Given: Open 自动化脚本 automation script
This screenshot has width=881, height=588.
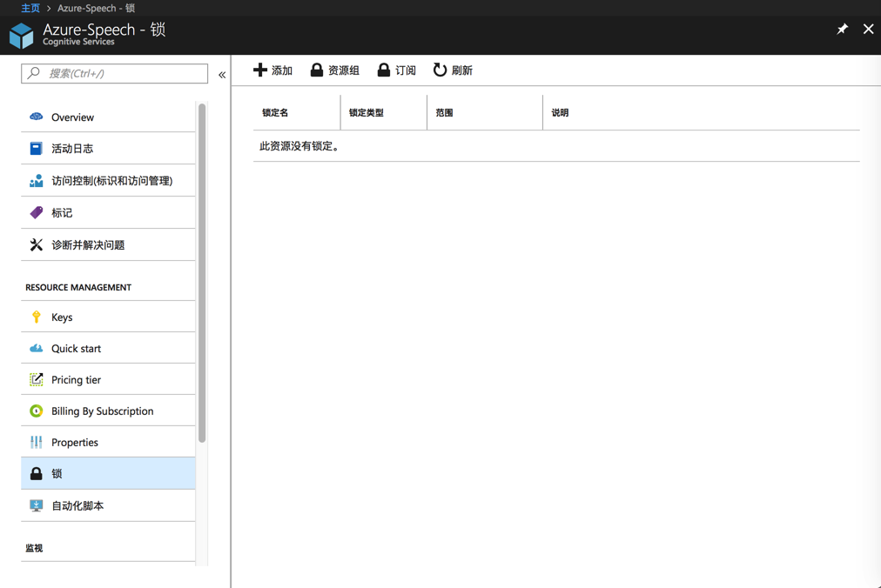Looking at the screenshot, I should [108, 505].
